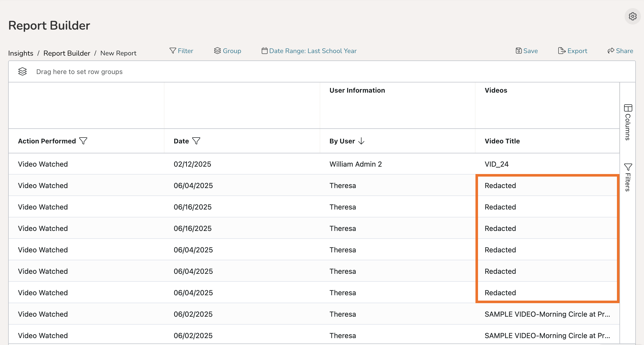Open the Group toolbar option
This screenshot has height=345, width=644.
[228, 51]
